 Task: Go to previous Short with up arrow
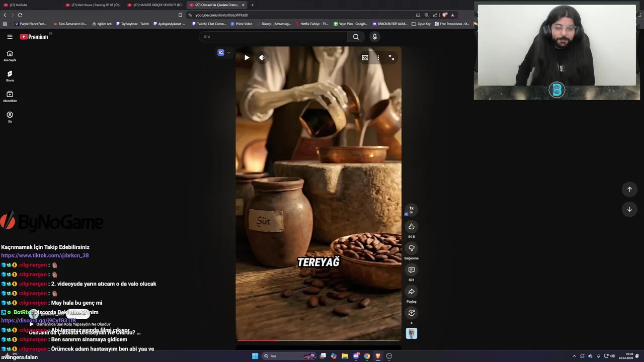click(629, 189)
